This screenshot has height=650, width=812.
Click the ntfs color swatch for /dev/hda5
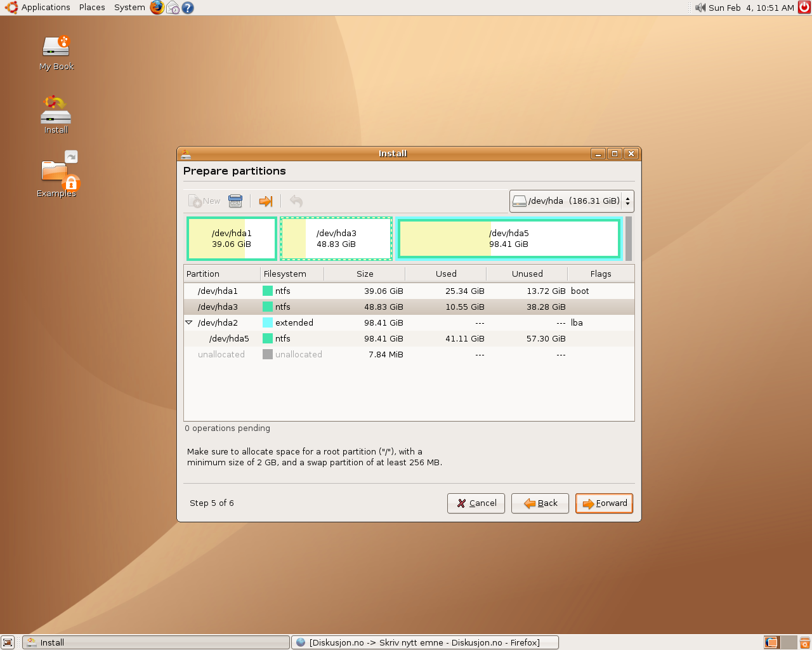(x=268, y=339)
